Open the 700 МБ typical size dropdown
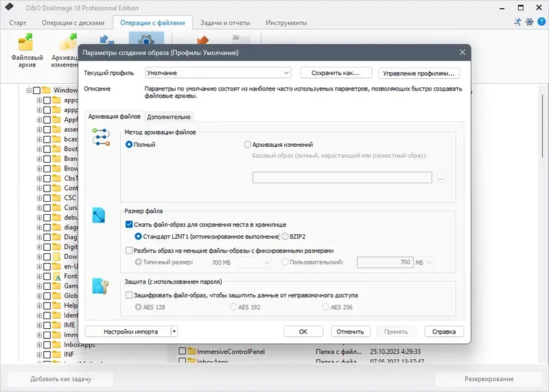The height and width of the screenshot is (392, 549). 241,262
